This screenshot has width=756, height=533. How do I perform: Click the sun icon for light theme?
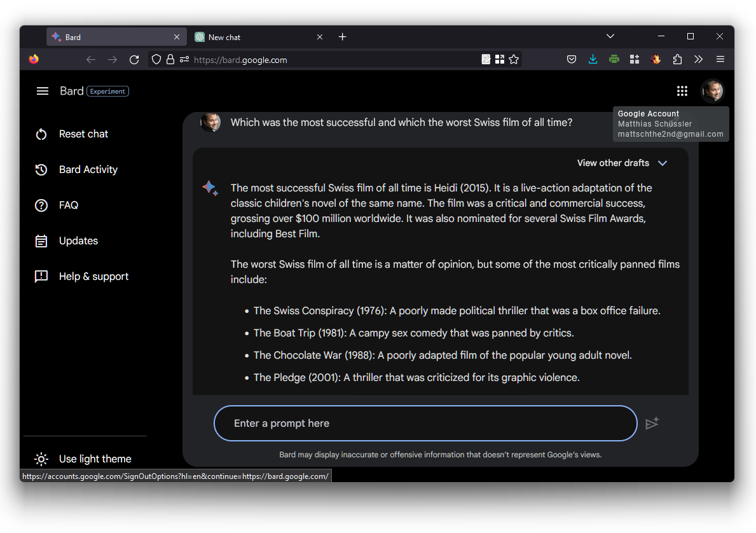click(x=41, y=459)
